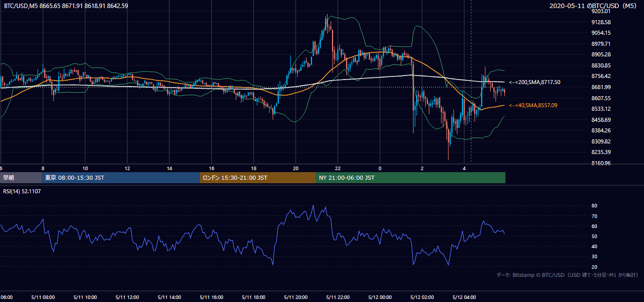Click the RSI(14) 52.1107 indicator label
This screenshot has width=644, height=302.
(x=22, y=191)
